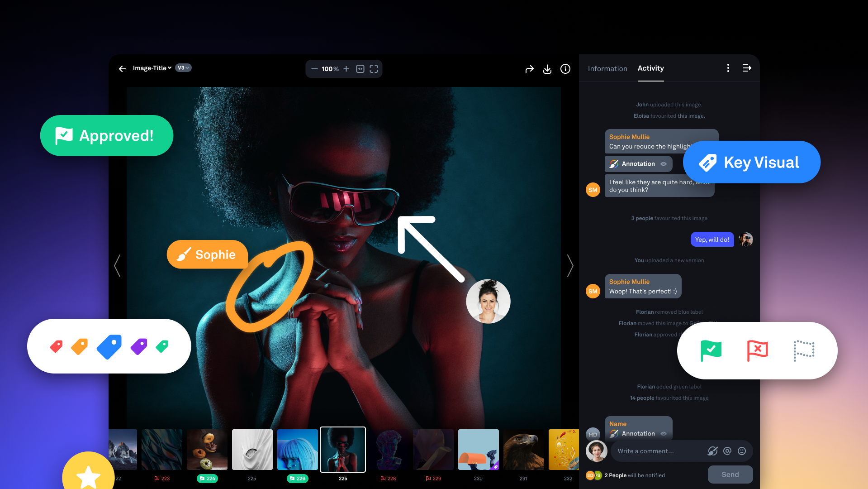Select thumbnail 226 in the filmstrip
The image size is (868, 489).
coord(297,450)
